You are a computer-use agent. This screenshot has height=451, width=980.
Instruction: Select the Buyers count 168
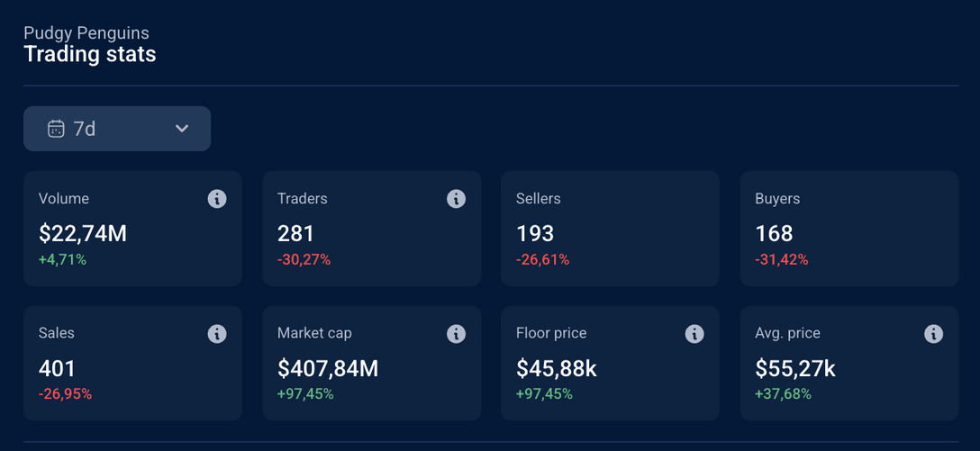[x=775, y=234]
